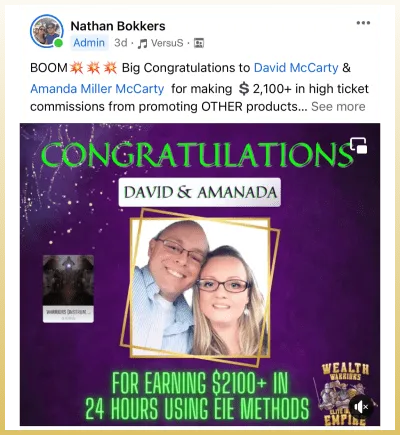The height and width of the screenshot is (435, 400).
Task: Click the explosion emoji after BOOM
Action: [76, 68]
